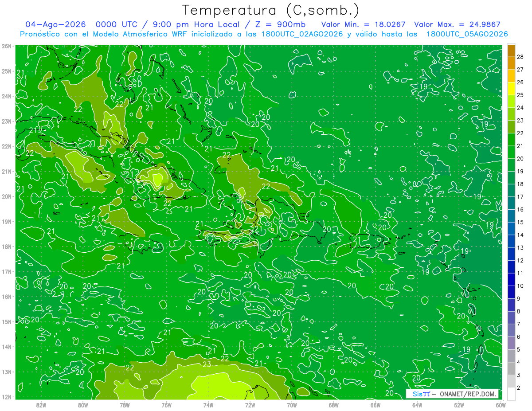Click the '76W' longitude axis label

(x=166, y=405)
